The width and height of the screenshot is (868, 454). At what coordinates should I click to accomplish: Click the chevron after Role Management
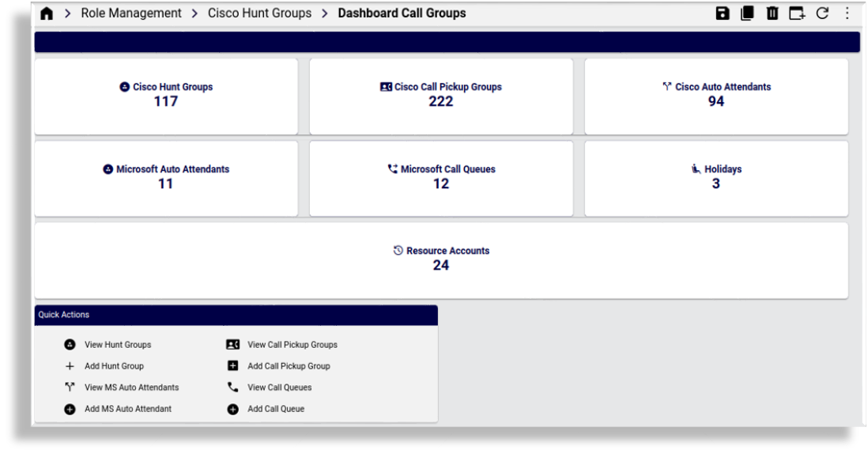point(194,13)
